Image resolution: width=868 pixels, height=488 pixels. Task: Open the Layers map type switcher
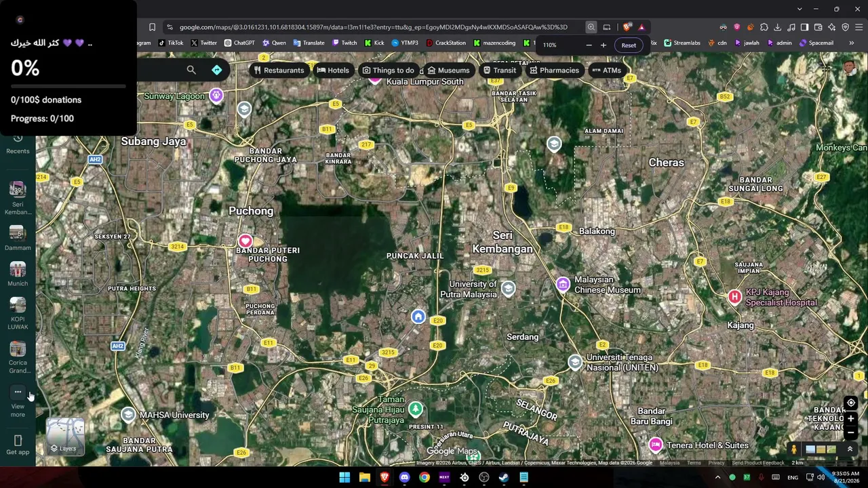[x=65, y=436]
